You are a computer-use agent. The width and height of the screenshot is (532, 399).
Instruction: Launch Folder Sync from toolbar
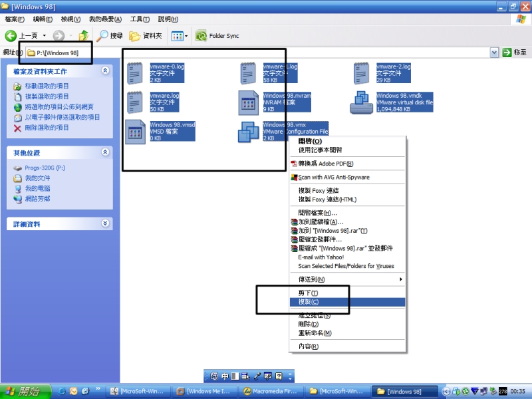tap(217, 36)
